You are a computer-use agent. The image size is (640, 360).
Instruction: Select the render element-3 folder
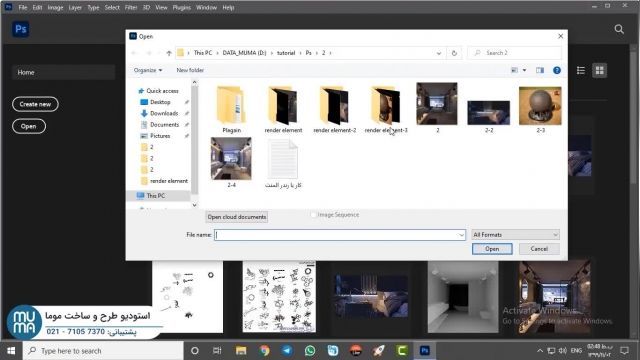[x=386, y=109]
